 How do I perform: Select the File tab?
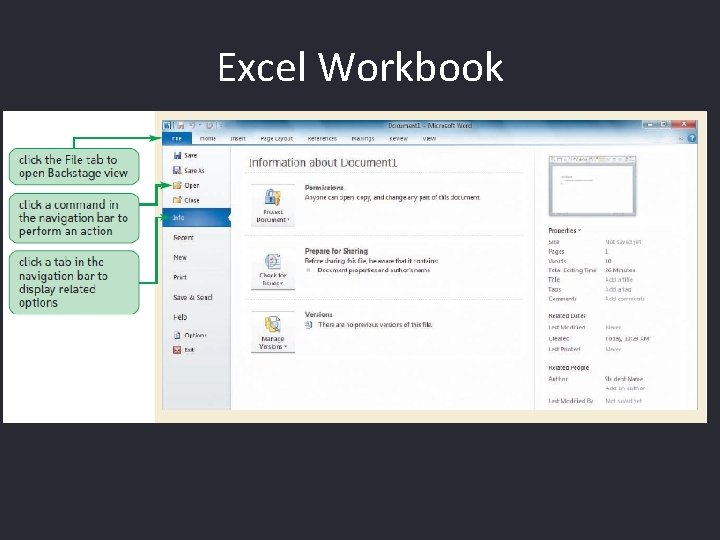click(177, 138)
